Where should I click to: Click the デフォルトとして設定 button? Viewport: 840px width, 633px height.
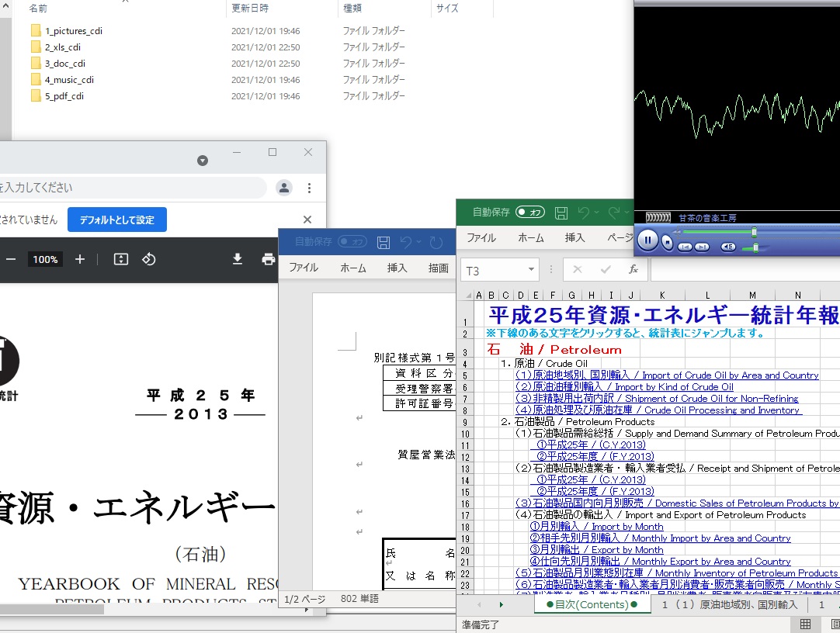pos(117,220)
